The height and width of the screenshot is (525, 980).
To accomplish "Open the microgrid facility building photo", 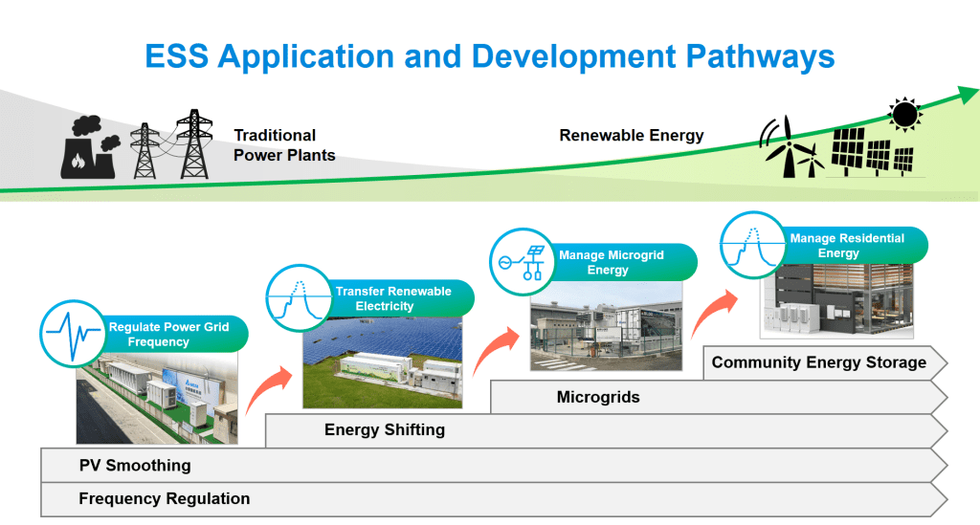I will click(x=603, y=325).
